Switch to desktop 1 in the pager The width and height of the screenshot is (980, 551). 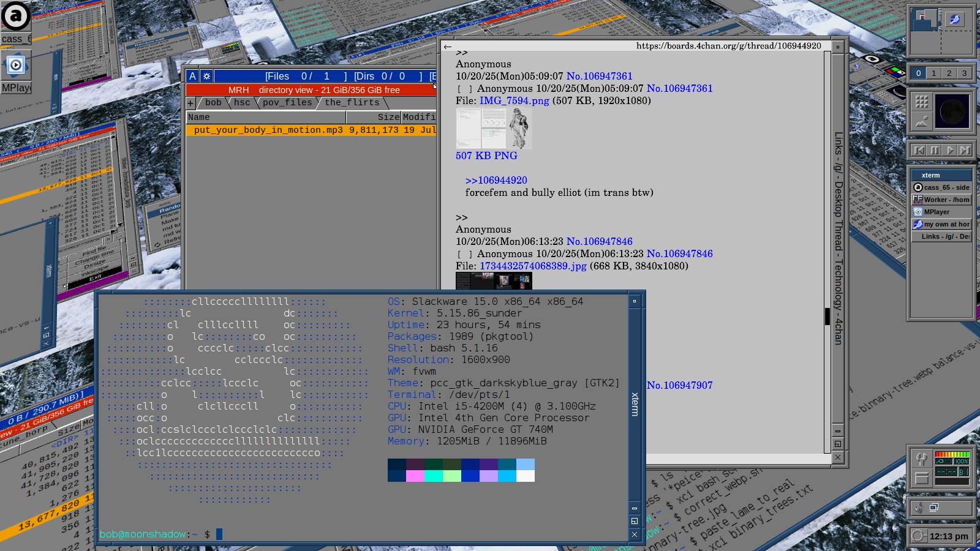933,73
